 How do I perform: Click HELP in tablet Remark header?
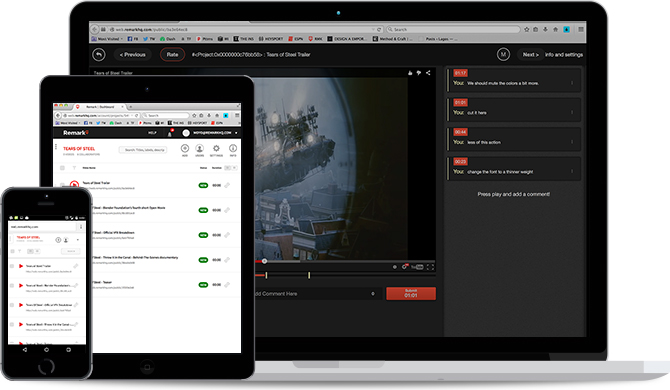[x=152, y=133]
